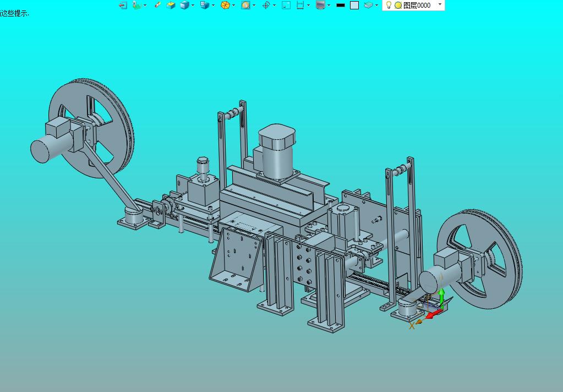Click the green sketch tool icon
Image resolution: width=563 pixels, height=392 pixels.
[136, 5]
